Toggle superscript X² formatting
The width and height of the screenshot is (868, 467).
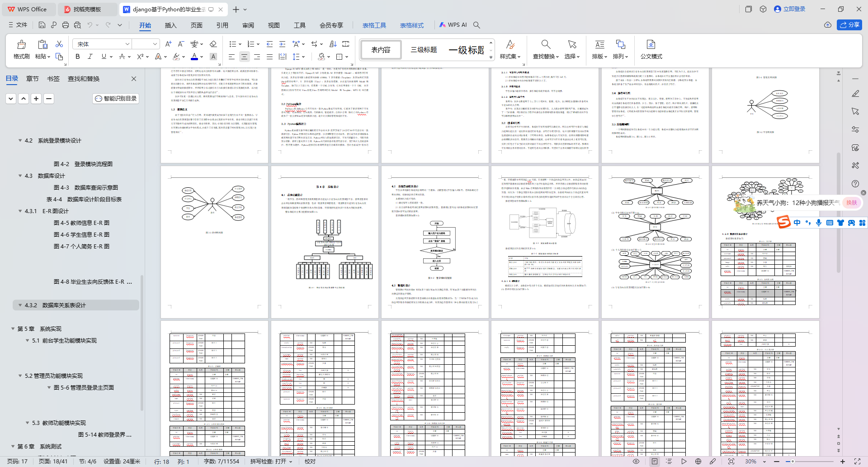coord(140,57)
